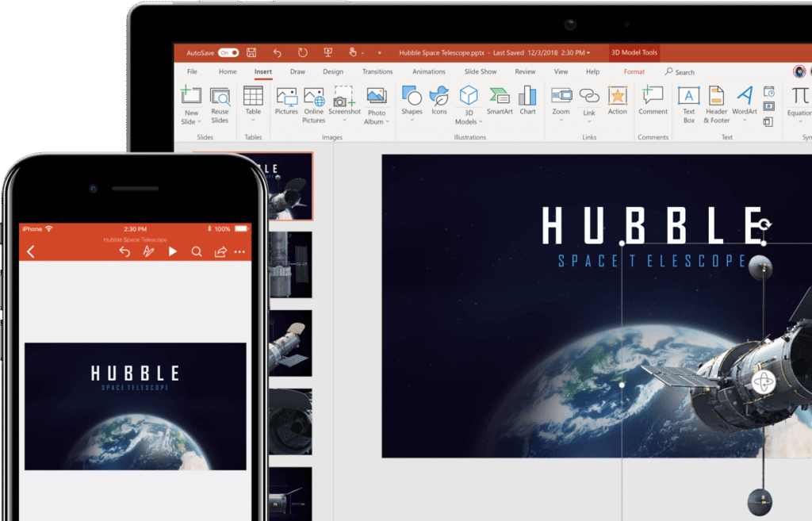Open the Customize Quick Access Toolbar arrow
This screenshot has height=521, width=812.
[380, 53]
